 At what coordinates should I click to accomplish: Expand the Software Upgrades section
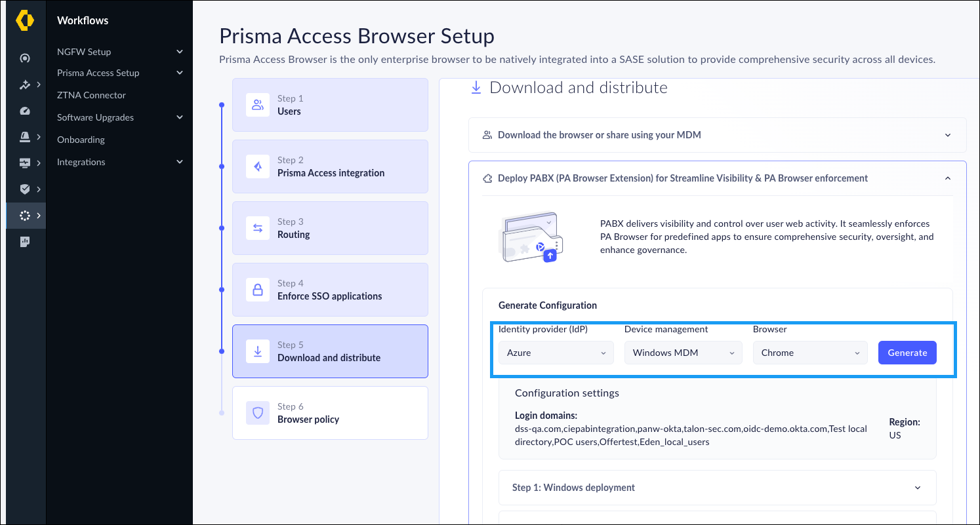(119, 117)
